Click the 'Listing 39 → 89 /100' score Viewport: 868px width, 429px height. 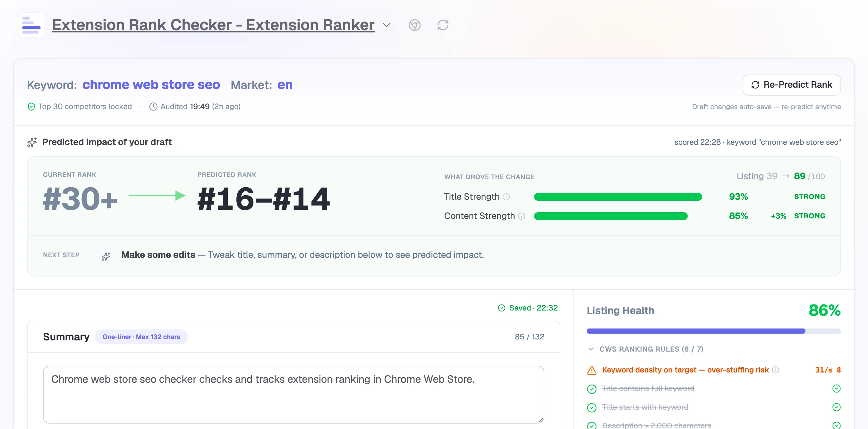(x=780, y=176)
